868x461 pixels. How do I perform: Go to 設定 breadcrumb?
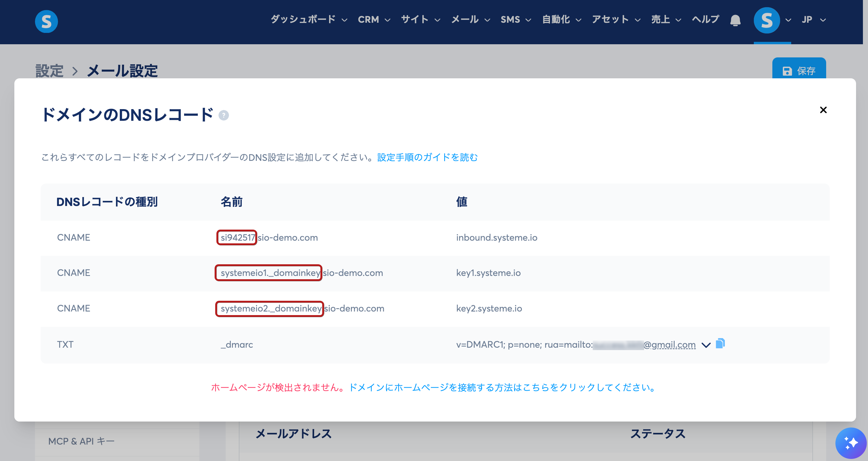(50, 71)
